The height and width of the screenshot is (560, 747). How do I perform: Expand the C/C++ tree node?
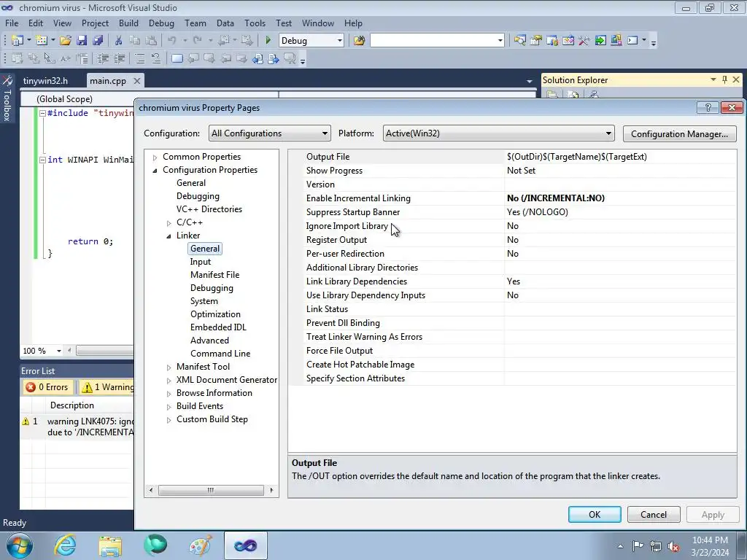coord(169,223)
